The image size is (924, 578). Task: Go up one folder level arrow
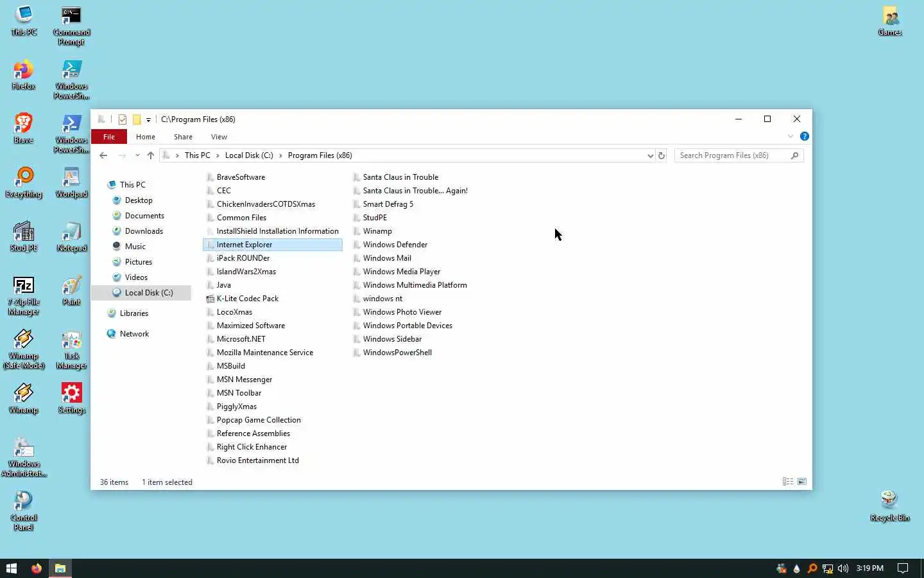[151, 155]
